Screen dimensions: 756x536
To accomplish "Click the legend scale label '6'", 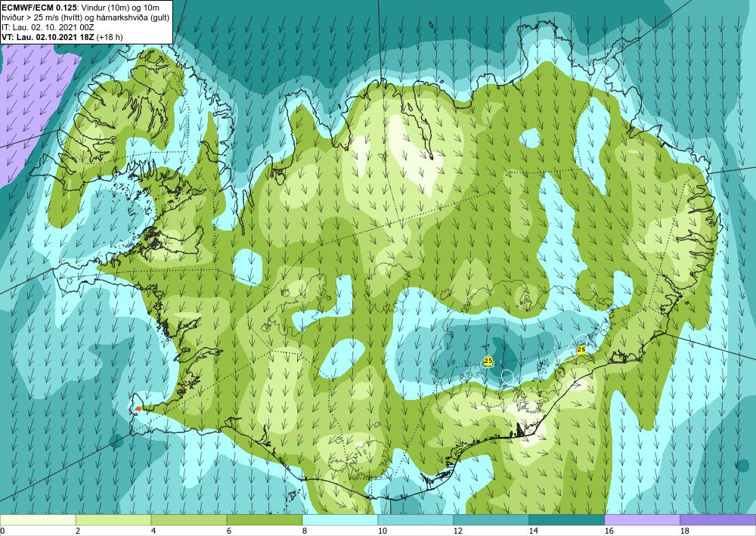I will pos(228,531).
